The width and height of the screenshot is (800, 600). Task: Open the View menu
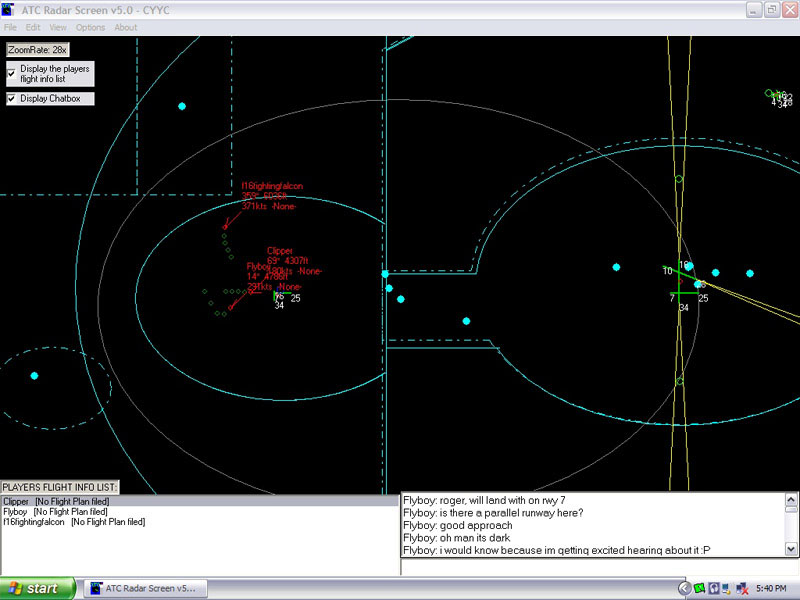(58, 27)
